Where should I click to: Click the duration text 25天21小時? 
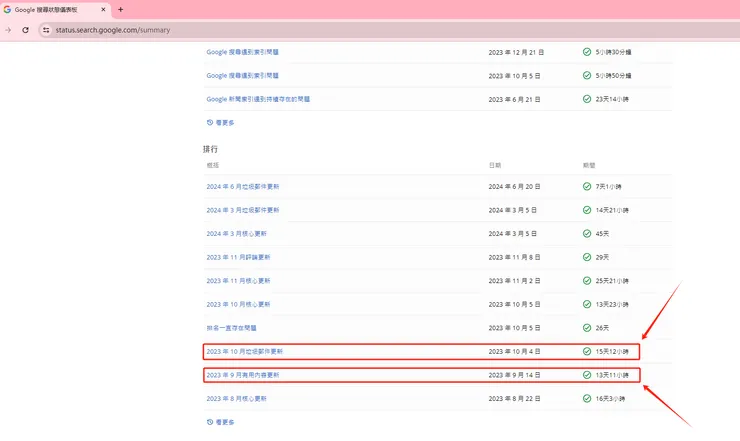pos(612,281)
